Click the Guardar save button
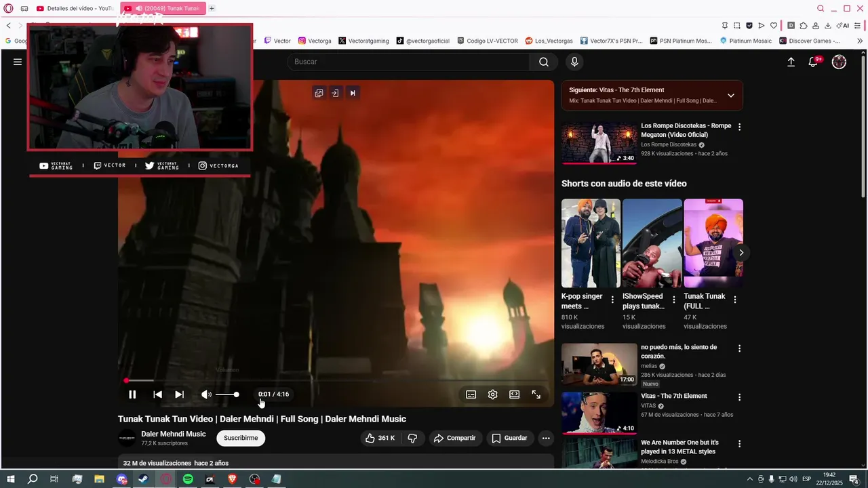This screenshot has height=488, width=868. (509, 438)
